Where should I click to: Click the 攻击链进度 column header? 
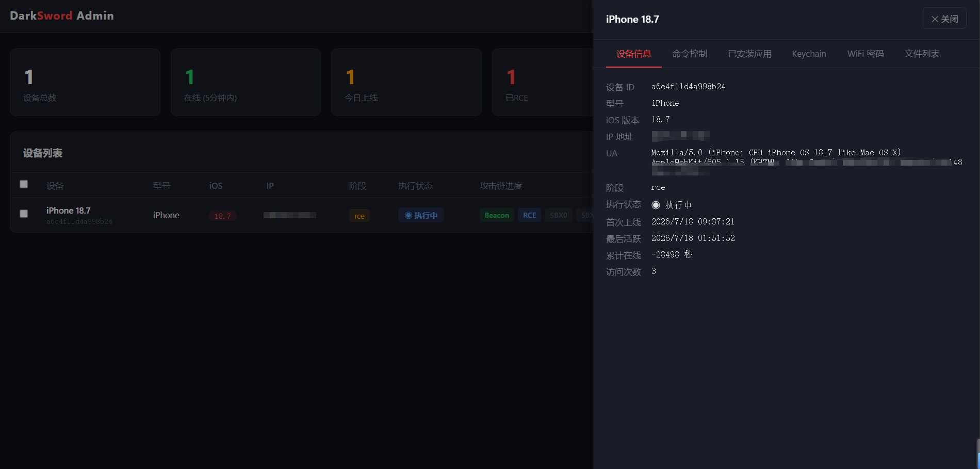tap(501, 186)
